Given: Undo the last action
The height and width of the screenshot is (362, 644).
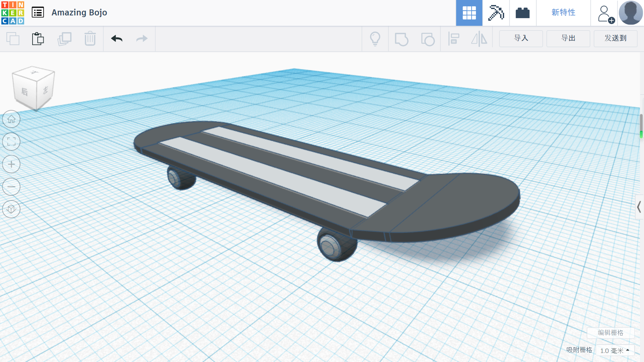Looking at the screenshot, I should coord(117,39).
